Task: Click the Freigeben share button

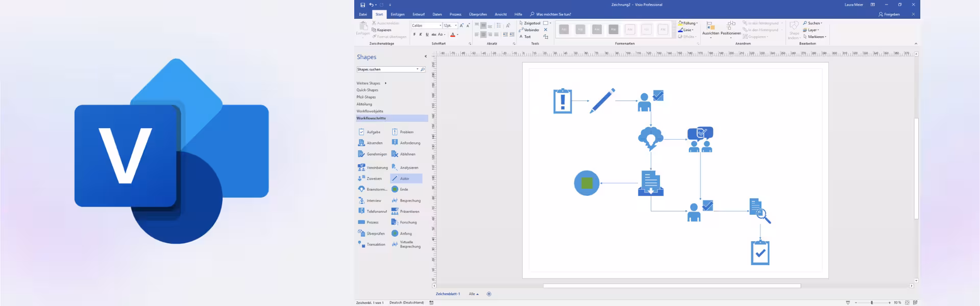Action: click(x=889, y=14)
